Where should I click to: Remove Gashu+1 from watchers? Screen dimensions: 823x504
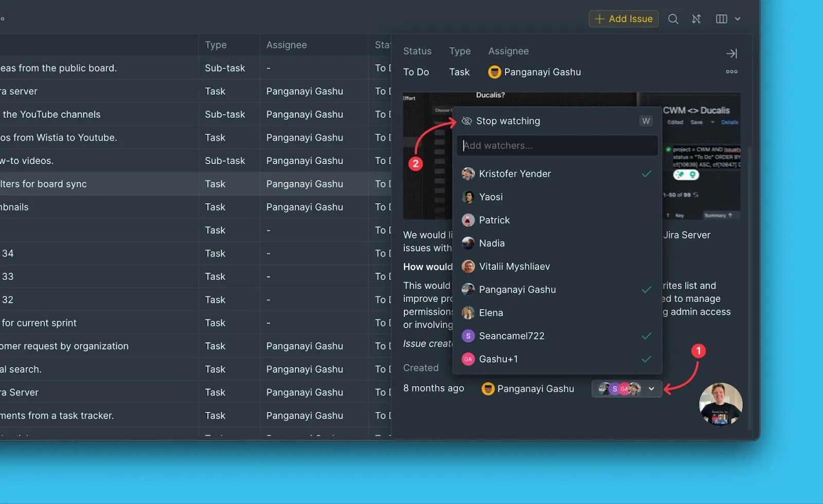[647, 359]
